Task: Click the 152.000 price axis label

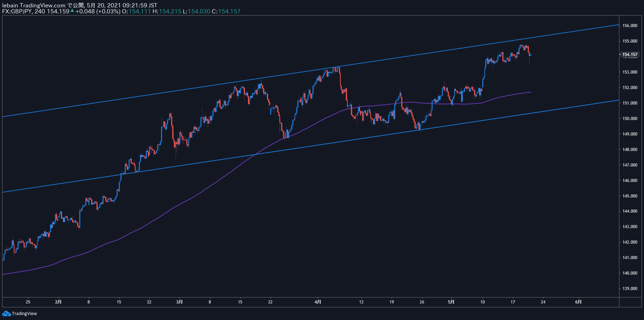Action: (630, 88)
